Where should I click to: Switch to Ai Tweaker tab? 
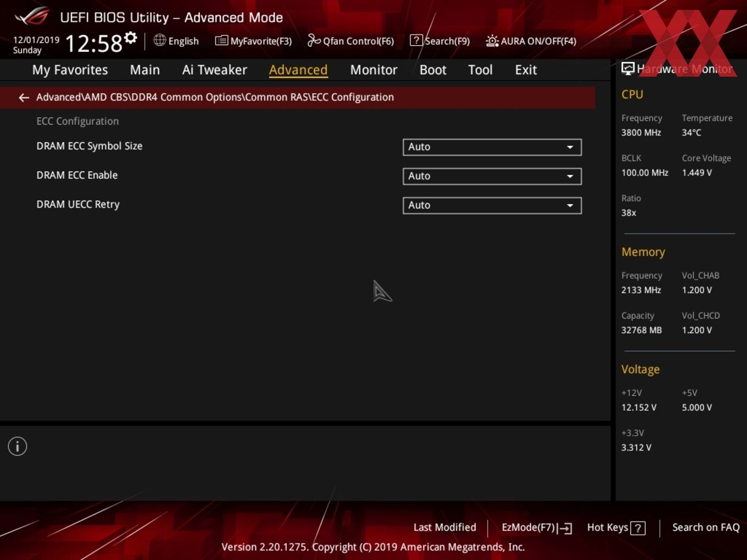215,70
